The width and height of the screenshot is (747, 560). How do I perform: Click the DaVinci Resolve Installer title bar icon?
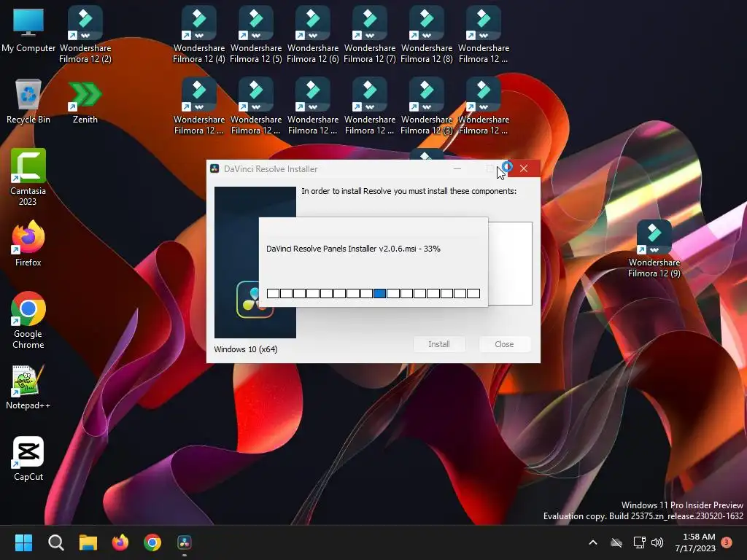tap(214, 168)
